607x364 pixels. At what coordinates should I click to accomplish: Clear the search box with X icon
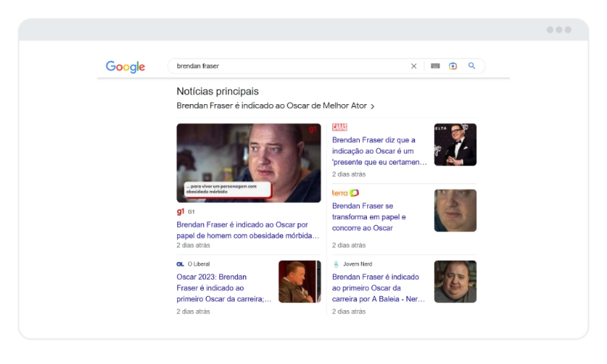[x=414, y=66]
